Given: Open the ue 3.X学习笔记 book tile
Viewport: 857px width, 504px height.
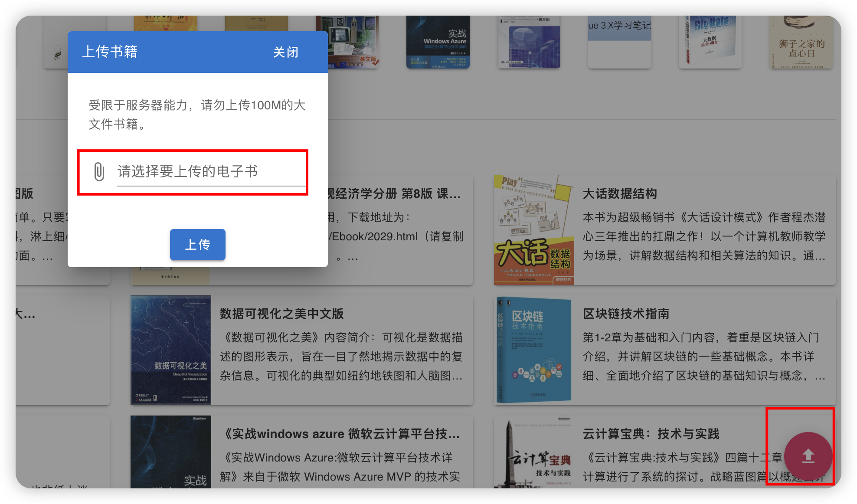Looking at the screenshot, I should [x=619, y=42].
